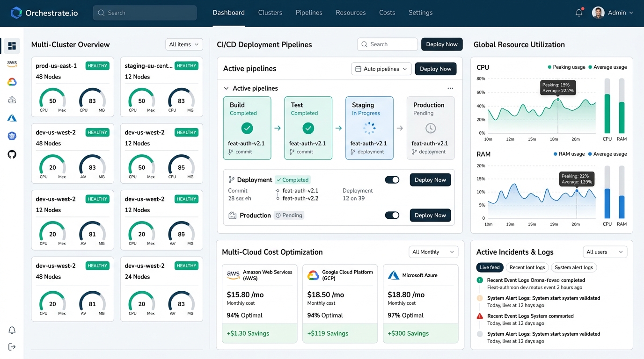Open Settings in the top navigation

coord(420,13)
